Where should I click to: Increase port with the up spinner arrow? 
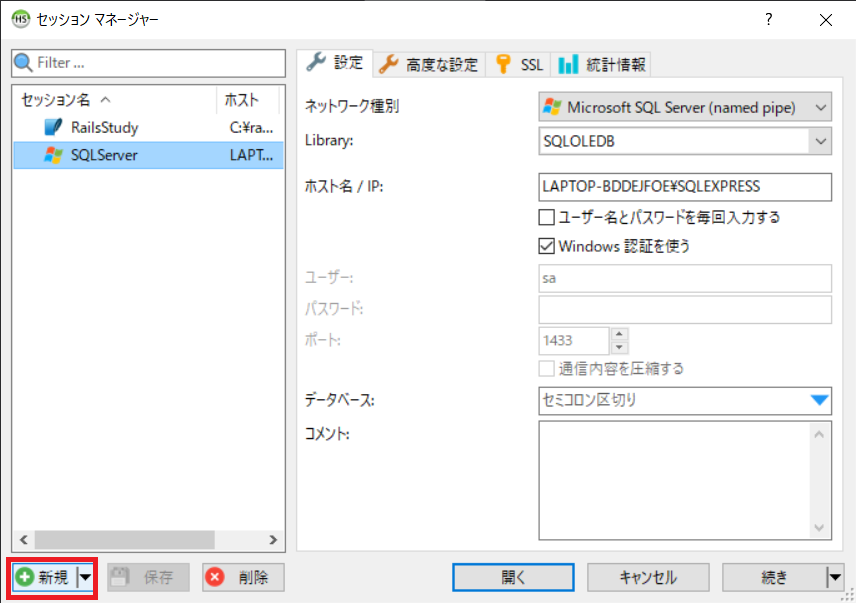619,334
